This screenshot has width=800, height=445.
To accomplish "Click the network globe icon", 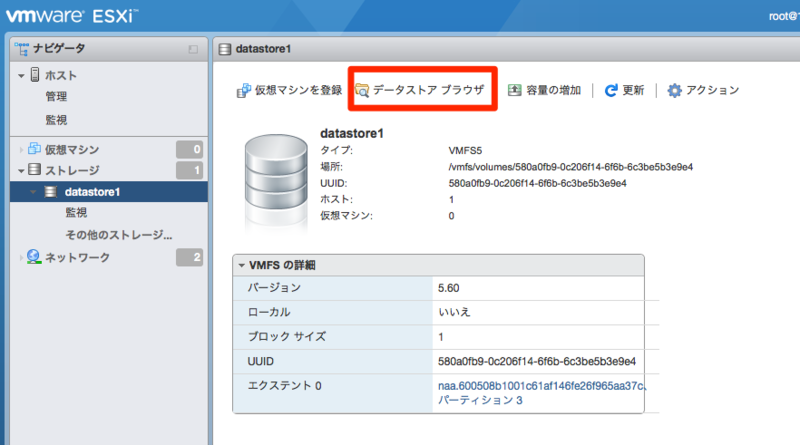I will pyautogui.click(x=34, y=256).
